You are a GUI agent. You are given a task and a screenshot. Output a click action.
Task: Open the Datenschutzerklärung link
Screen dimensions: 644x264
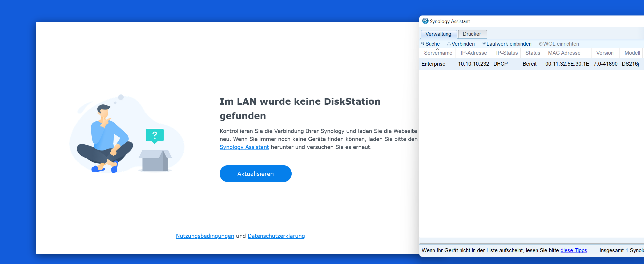tap(276, 236)
